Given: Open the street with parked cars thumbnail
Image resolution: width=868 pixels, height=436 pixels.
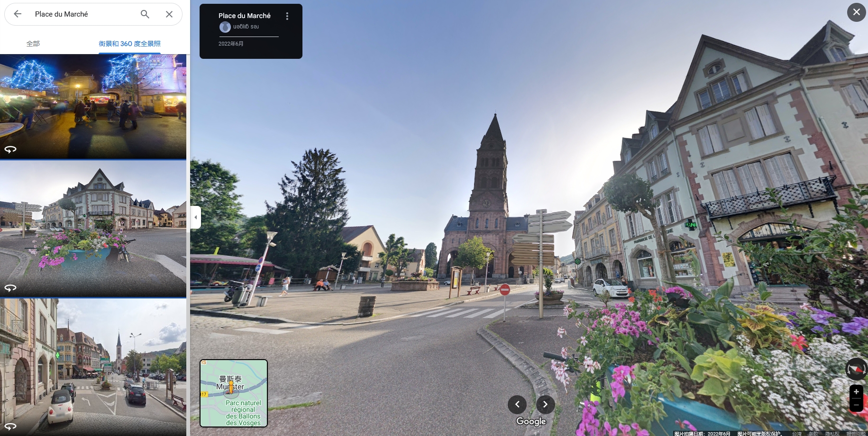Looking at the screenshot, I should 93,366.
